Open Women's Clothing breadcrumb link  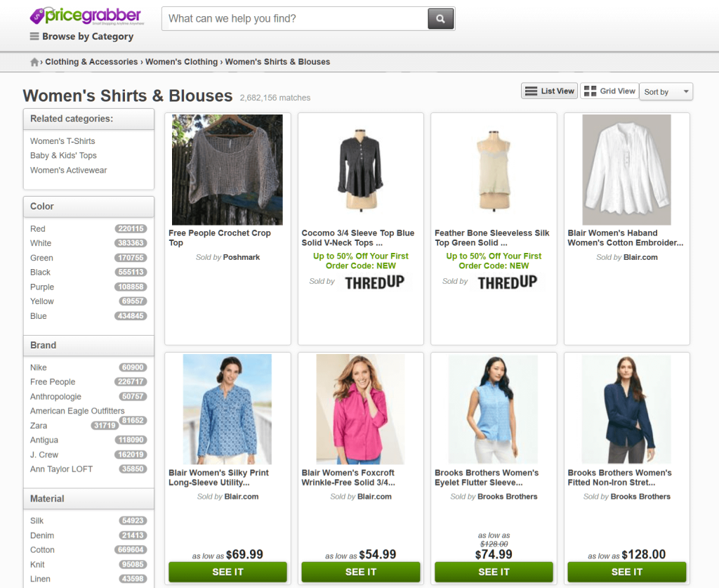click(181, 62)
